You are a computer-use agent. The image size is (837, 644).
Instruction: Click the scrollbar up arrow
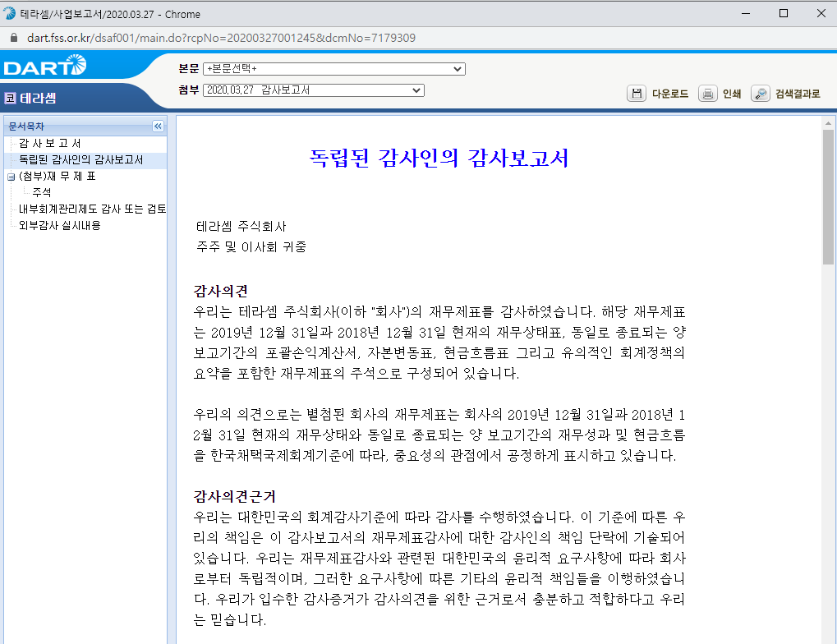[828, 123]
